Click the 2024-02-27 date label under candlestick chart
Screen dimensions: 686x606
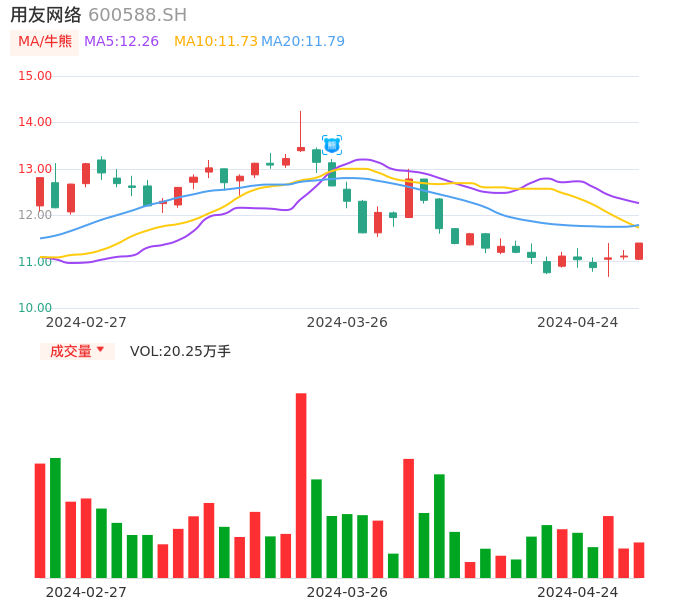pos(86,322)
